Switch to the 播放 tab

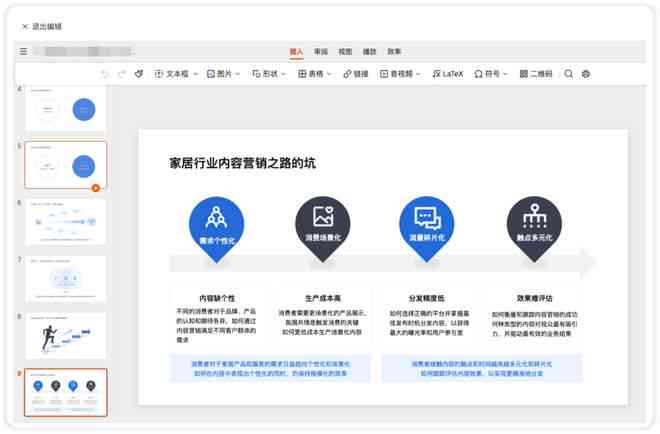370,51
